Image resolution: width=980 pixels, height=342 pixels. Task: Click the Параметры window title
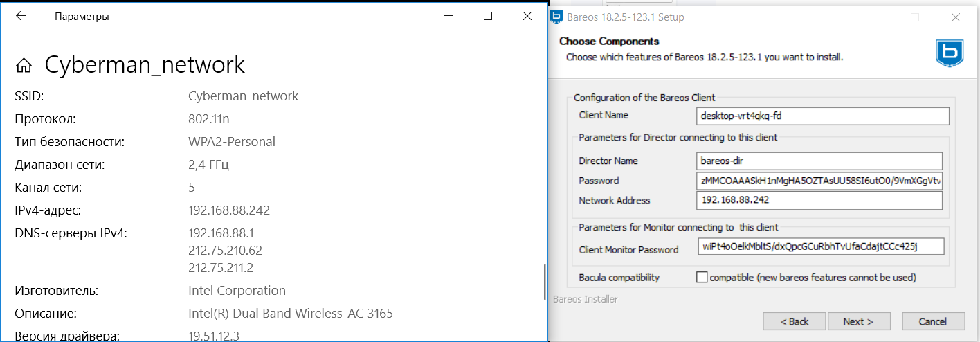click(82, 17)
